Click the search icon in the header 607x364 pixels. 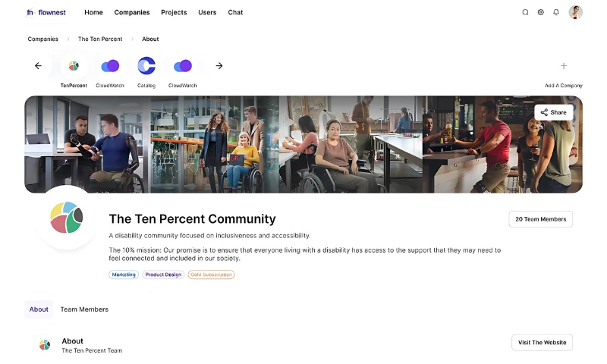[x=525, y=12]
